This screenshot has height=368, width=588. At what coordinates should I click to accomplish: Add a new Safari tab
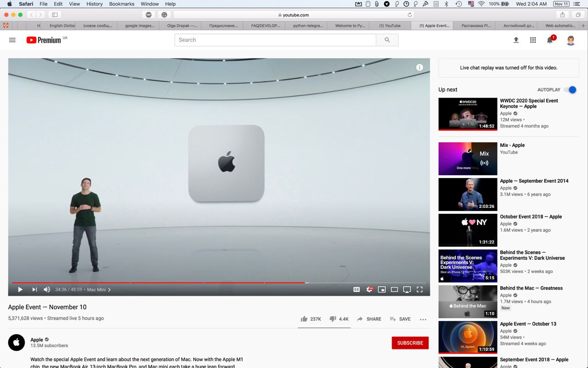click(x=583, y=26)
